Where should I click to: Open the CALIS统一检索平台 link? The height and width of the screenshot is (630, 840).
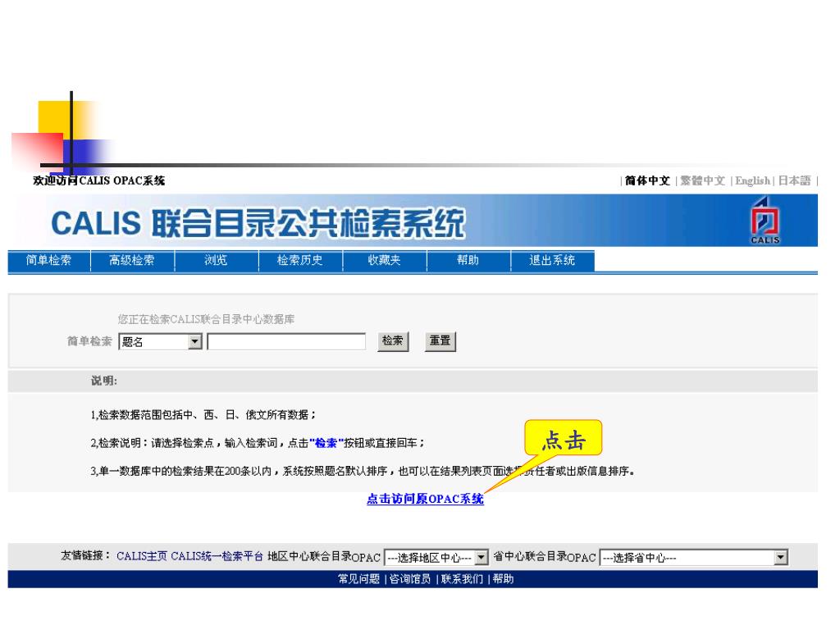tap(217, 557)
